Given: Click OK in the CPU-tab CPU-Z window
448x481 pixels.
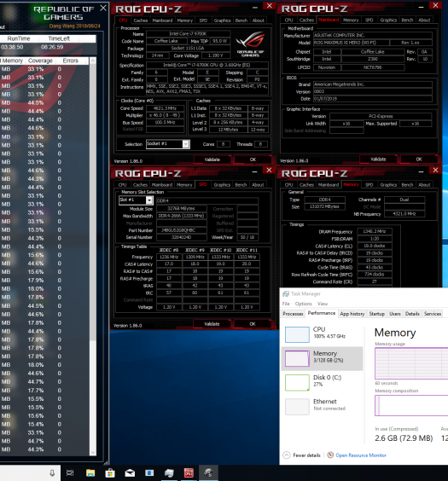Looking at the screenshot, I should coord(253,159).
